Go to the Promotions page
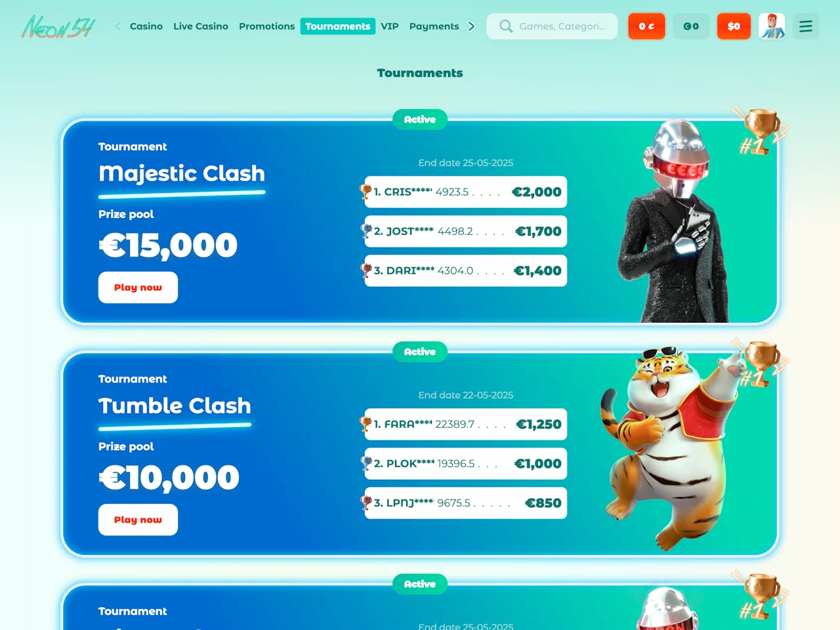The width and height of the screenshot is (840, 630). pyautogui.click(x=267, y=26)
